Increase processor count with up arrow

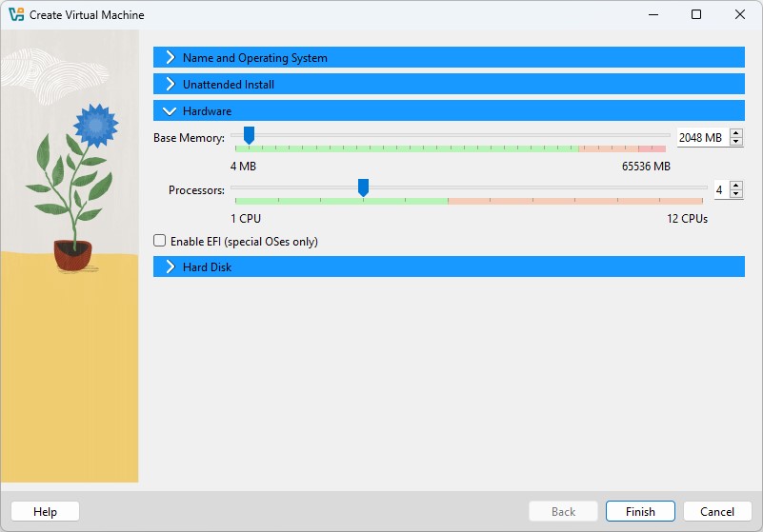click(x=736, y=186)
